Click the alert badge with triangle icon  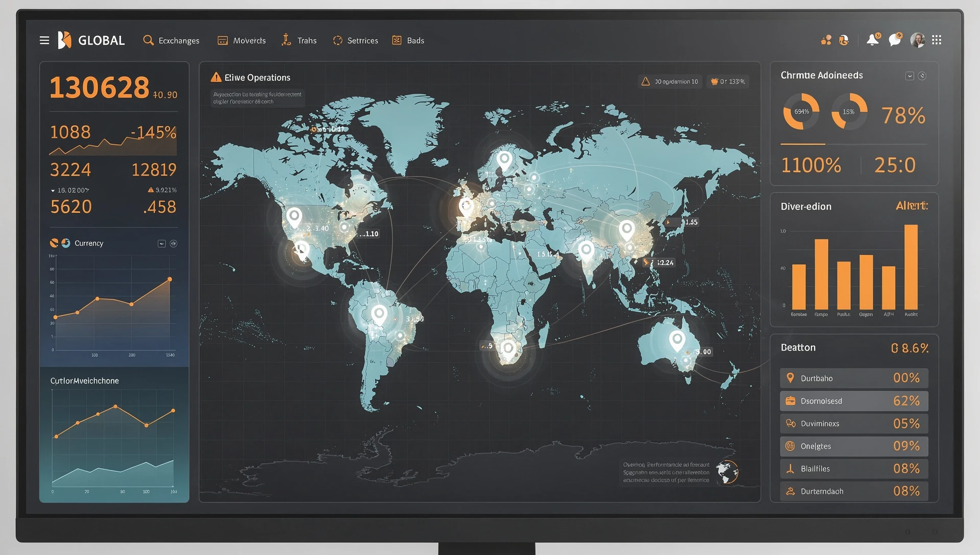click(x=670, y=81)
